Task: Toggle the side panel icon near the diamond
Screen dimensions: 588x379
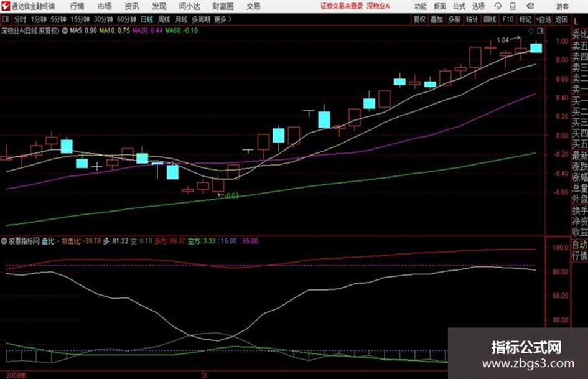Action: coord(540,30)
